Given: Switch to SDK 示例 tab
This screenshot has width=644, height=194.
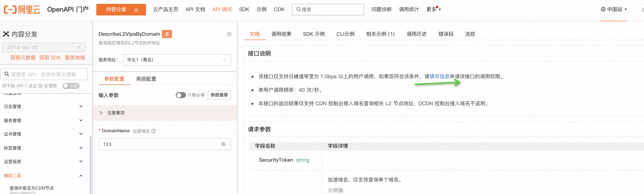Looking at the screenshot, I should point(314,34).
